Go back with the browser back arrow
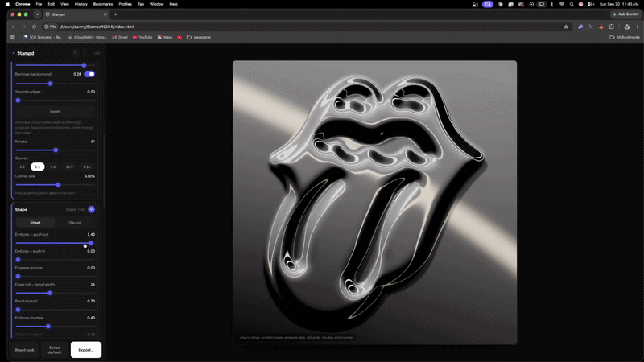Image resolution: width=644 pixels, height=362 pixels. coord(14,27)
